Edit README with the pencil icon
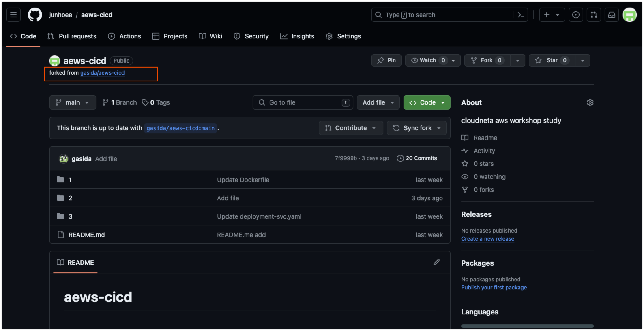The width and height of the screenshot is (644, 331). [x=436, y=262]
